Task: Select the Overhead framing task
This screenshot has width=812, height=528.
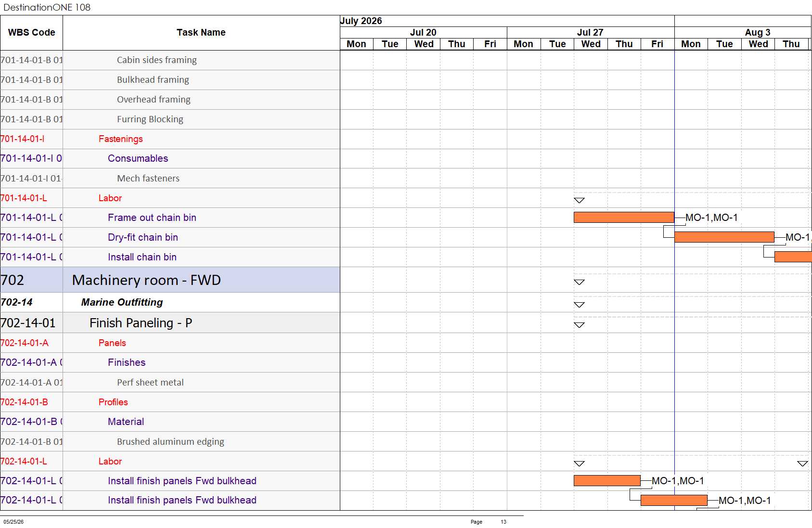Action: (x=154, y=100)
